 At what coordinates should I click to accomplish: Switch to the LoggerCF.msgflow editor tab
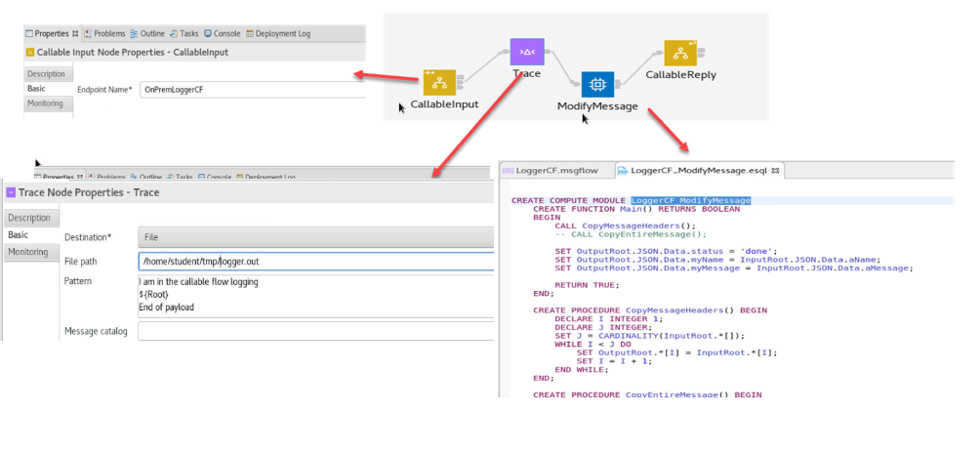[x=550, y=170]
